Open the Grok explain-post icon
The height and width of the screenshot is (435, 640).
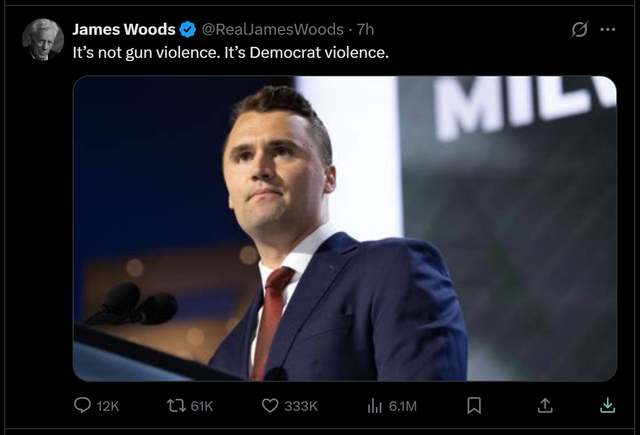(579, 29)
